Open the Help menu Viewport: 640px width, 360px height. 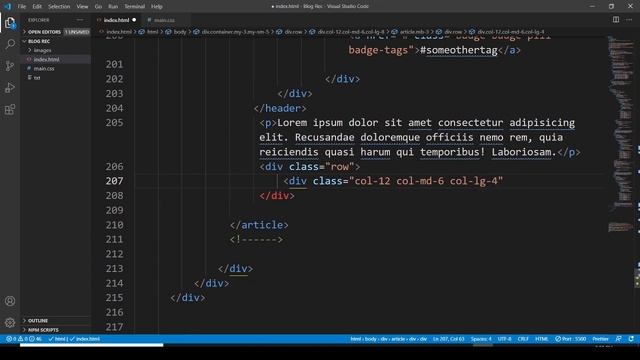pyautogui.click(x=157, y=7)
